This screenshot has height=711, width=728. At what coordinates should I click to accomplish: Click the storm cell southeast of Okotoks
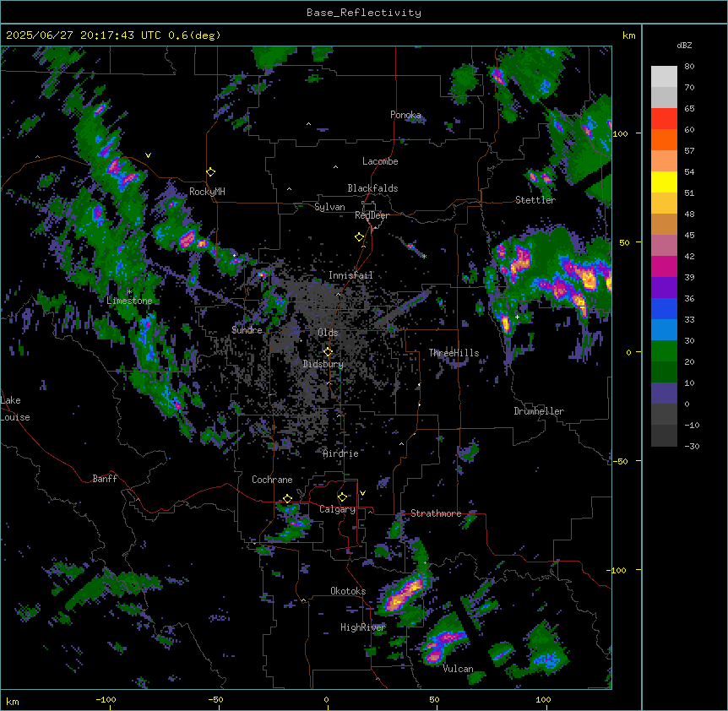(404, 594)
